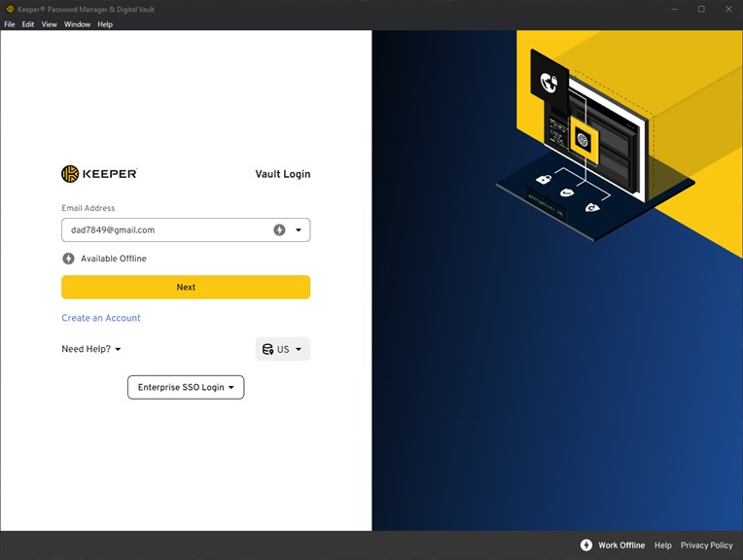Click the Keeper app icon in title bar
This screenshot has width=743, height=560.
pos(10,9)
